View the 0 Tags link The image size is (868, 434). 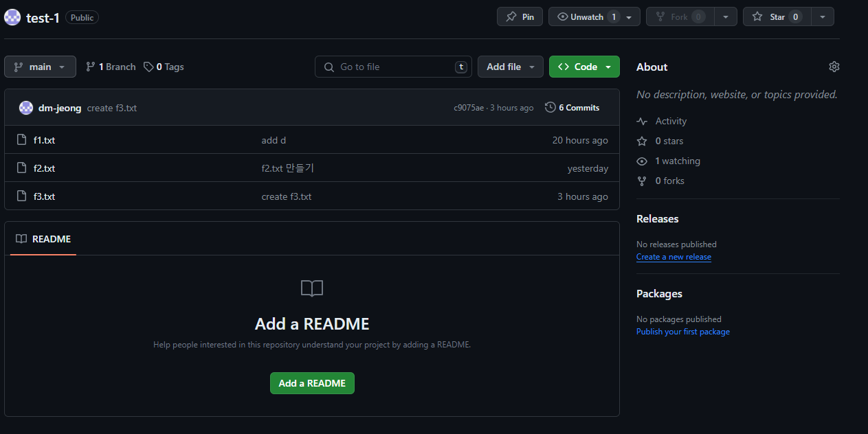pos(164,67)
